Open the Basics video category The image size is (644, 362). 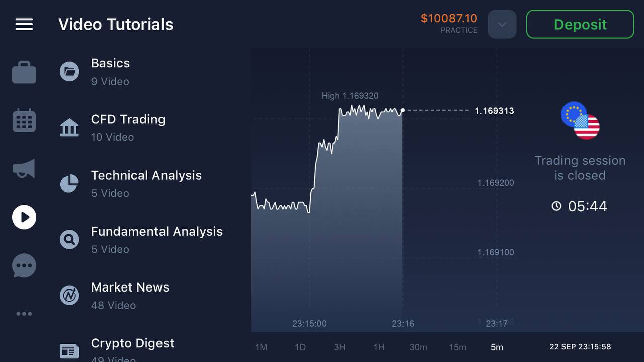(x=110, y=71)
